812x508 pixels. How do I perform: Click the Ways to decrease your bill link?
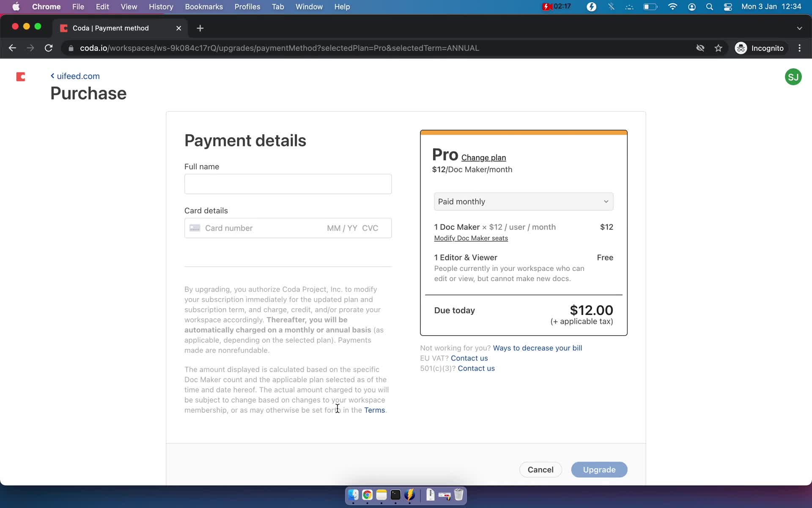point(537,348)
